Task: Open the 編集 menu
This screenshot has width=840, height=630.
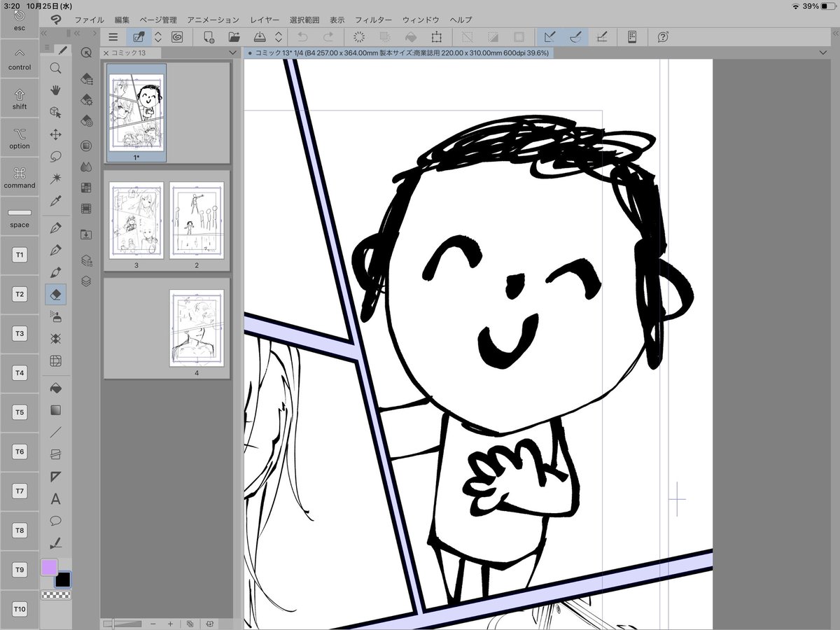Action: click(122, 20)
